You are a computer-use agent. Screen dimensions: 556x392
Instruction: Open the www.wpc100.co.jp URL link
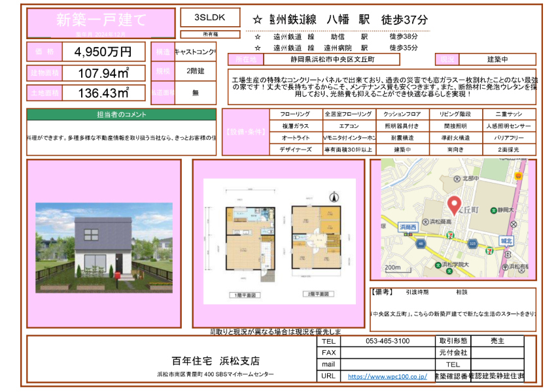pyautogui.click(x=387, y=376)
